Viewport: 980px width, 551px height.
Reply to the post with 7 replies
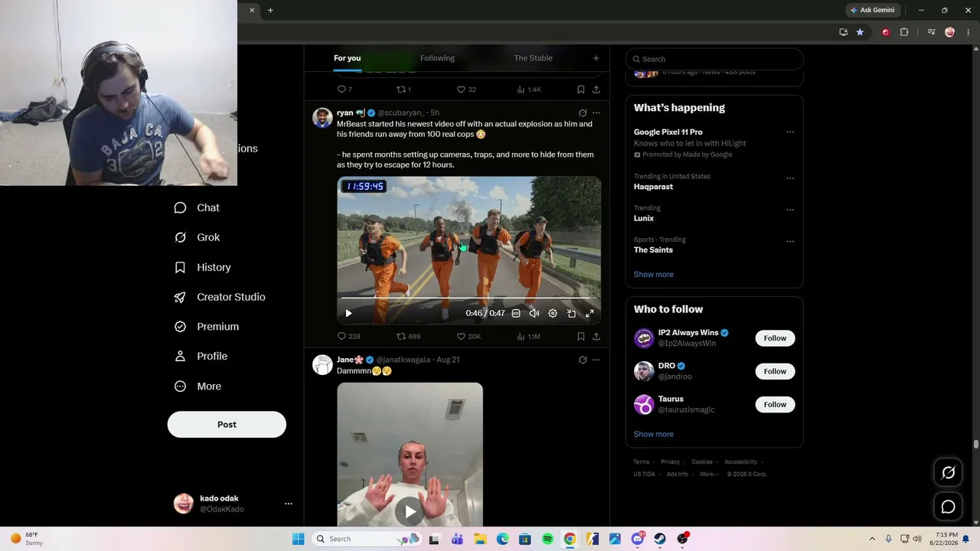[345, 90]
